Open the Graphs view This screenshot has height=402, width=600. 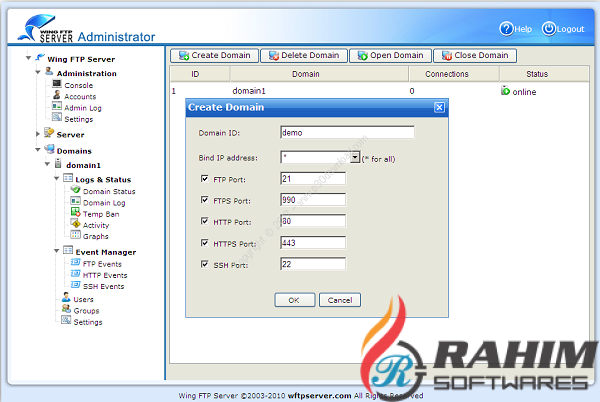click(95, 236)
